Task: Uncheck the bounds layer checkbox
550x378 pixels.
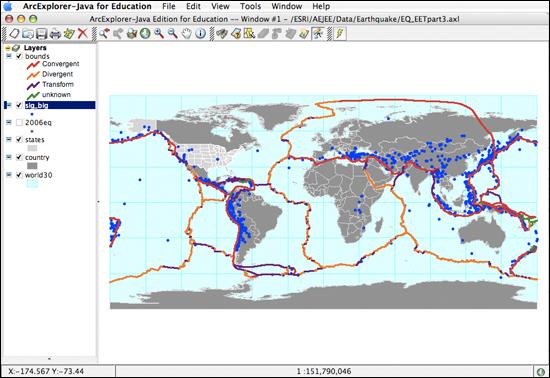Action: point(19,56)
